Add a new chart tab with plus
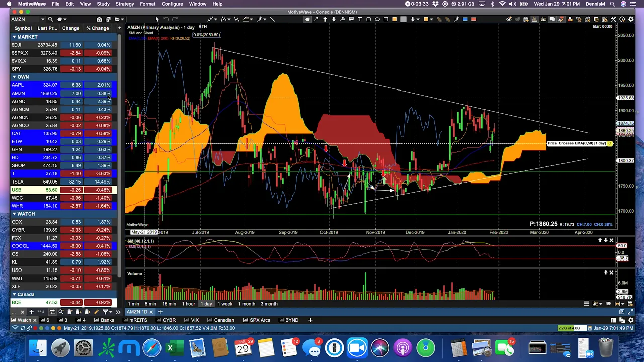This screenshot has height=362, width=644. (x=160, y=312)
